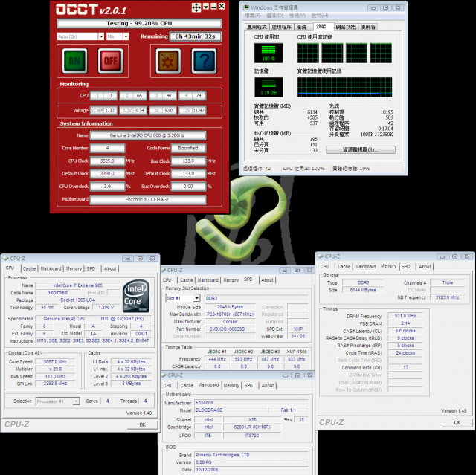This screenshot has width=476, height=475.
Task: Select CPU tab in CPU-Z Memory Timings window
Action: click(324, 267)
